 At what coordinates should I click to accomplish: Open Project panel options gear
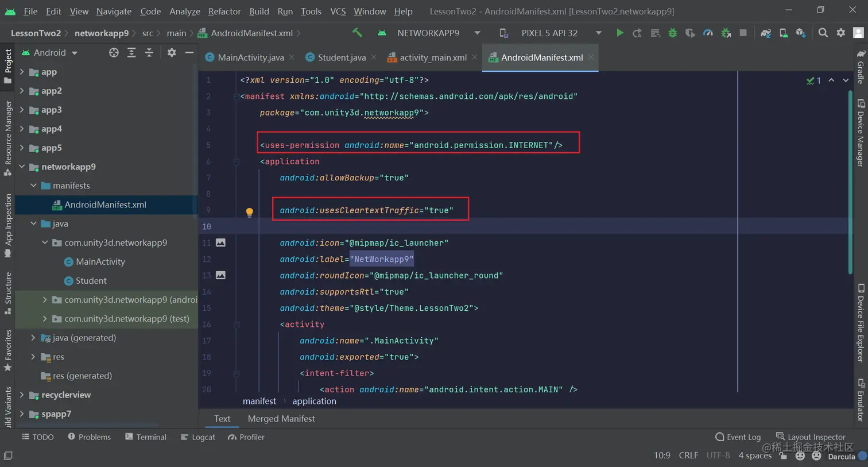[172, 52]
